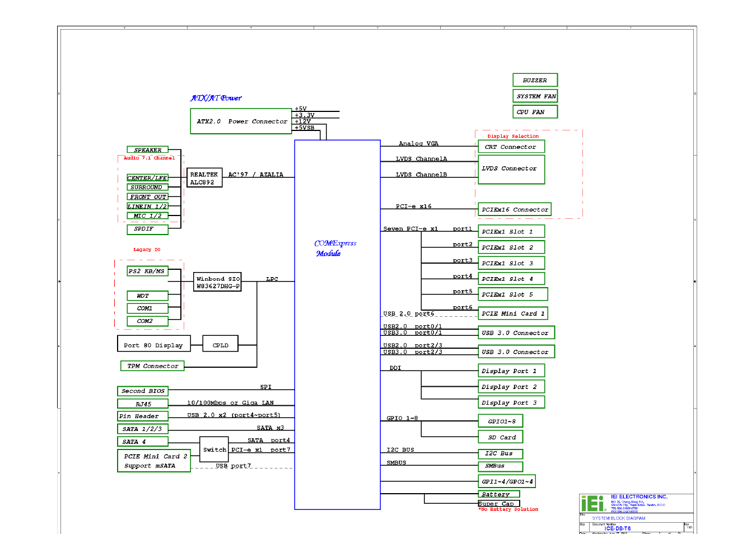Select USB 3.0 Connector for port0/1

[516, 332]
